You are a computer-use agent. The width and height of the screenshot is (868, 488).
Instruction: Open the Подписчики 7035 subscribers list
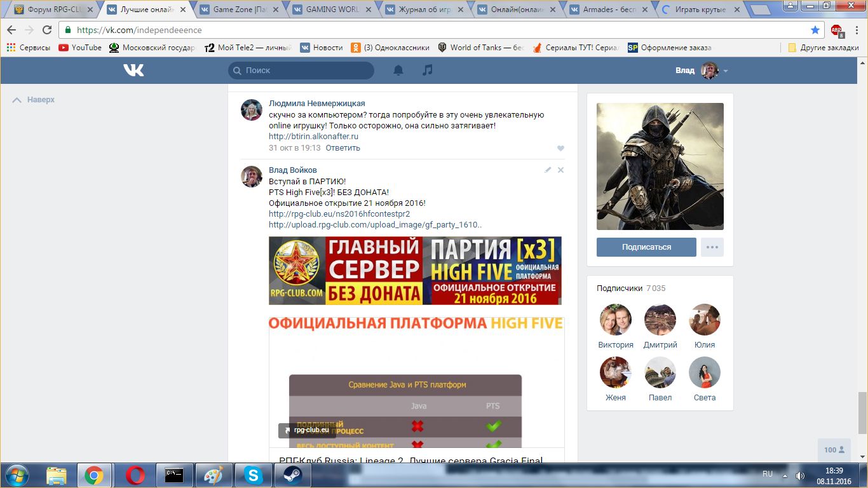point(631,288)
